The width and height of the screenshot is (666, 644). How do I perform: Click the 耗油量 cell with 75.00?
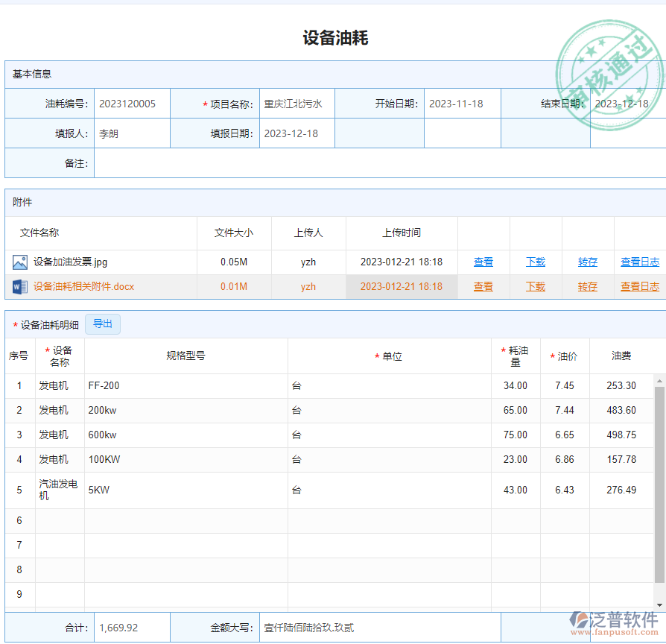coord(515,435)
